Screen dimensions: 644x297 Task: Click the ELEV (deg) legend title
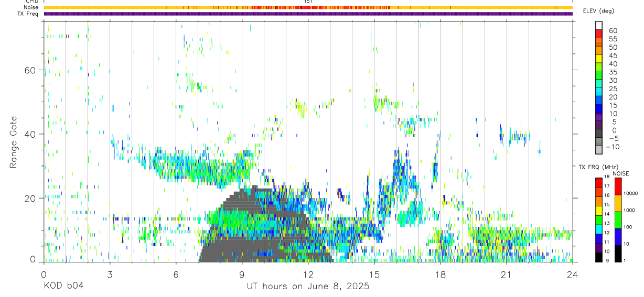598,11
